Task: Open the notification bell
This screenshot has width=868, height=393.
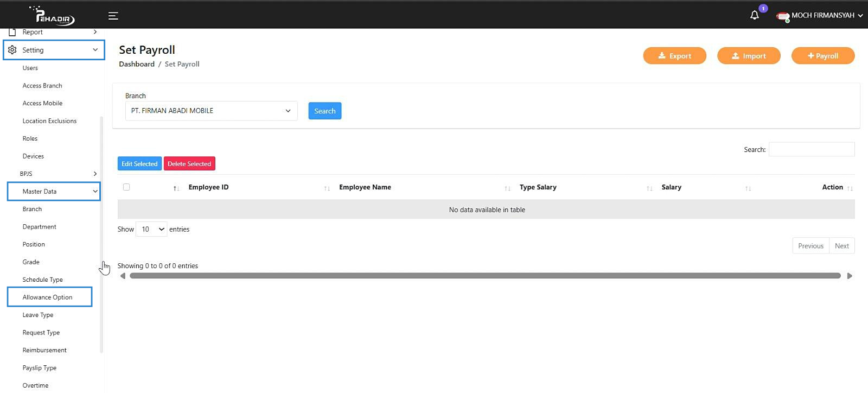Action: click(x=754, y=15)
